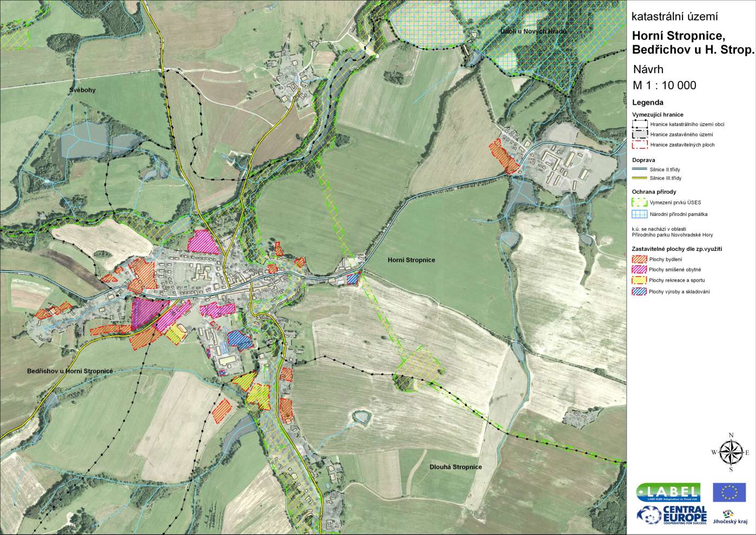756x535 pixels.
Task: Click the 'Legenda' heading
Action: 648,102
